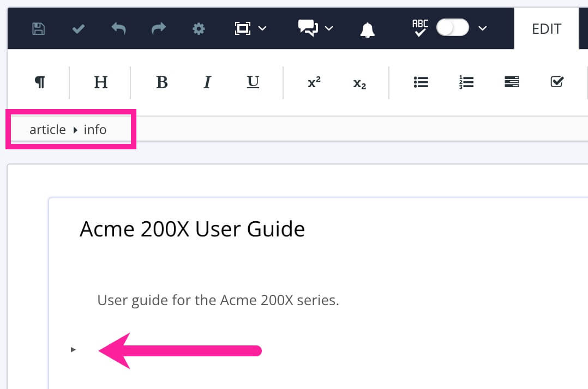View notifications via the bell icon
This screenshot has width=588, height=389.
click(x=368, y=28)
